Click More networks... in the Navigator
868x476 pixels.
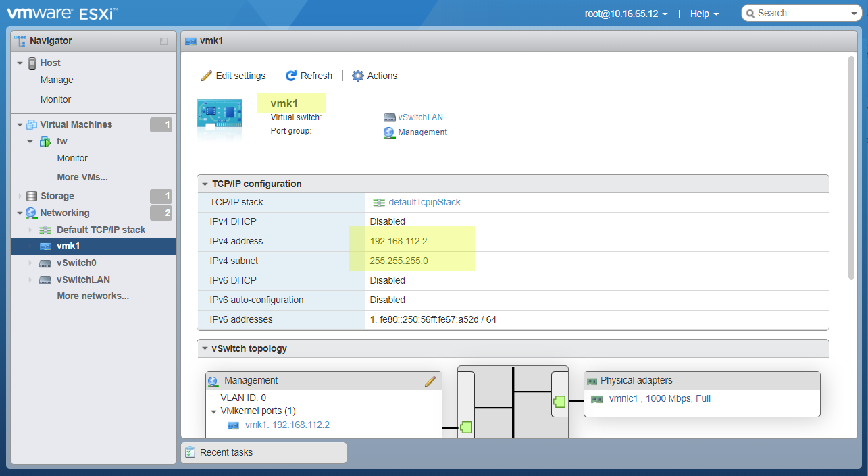point(93,296)
